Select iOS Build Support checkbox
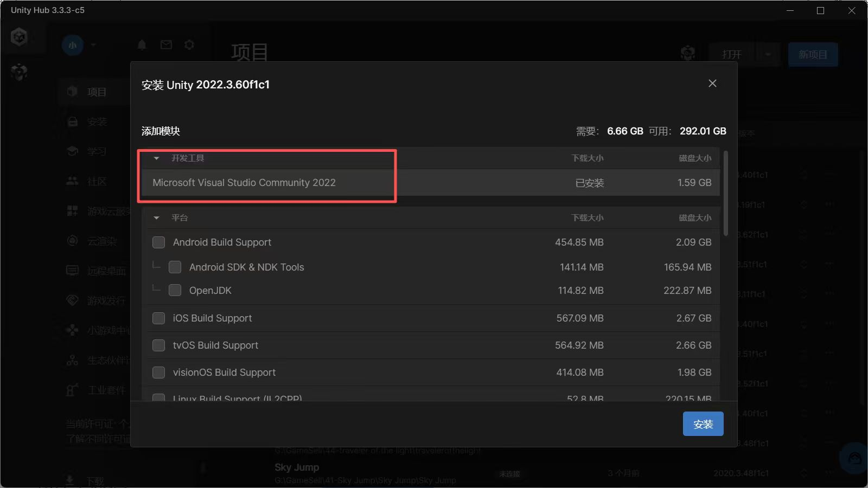868x488 pixels. pyautogui.click(x=159, y=318)
